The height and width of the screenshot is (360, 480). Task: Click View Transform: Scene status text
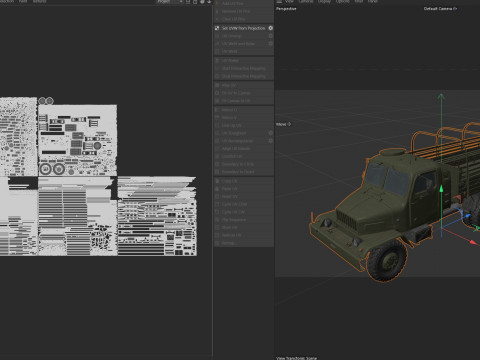click(x=296, y=358)
